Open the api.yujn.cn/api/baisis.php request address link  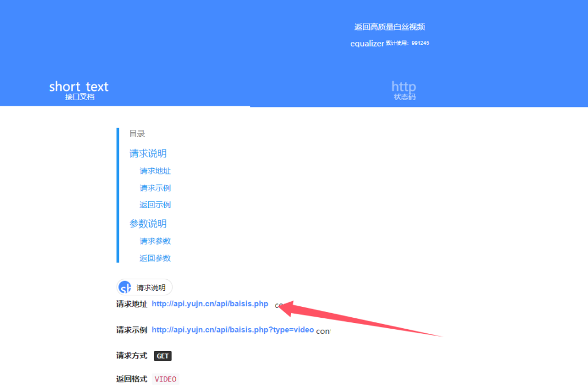click(210, 304)
